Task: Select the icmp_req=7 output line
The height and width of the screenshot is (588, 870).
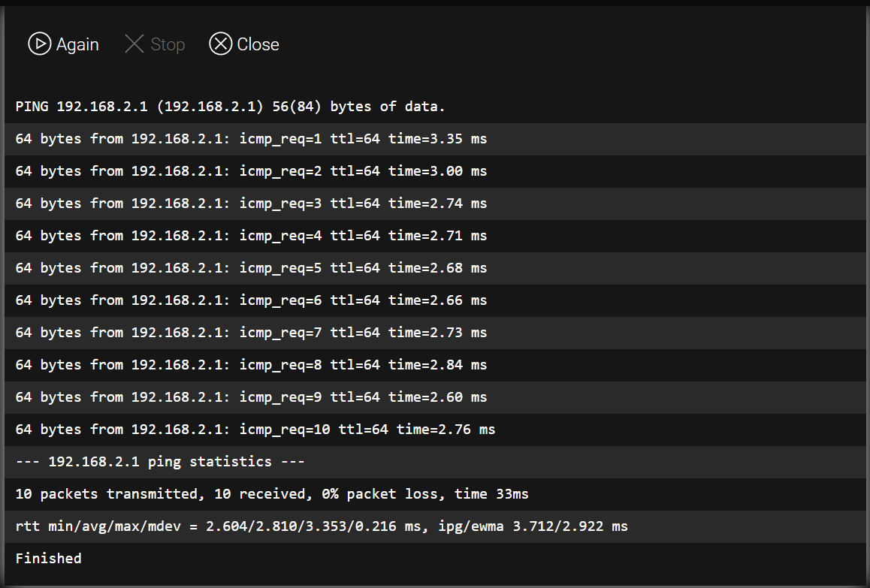Action: 435,332
